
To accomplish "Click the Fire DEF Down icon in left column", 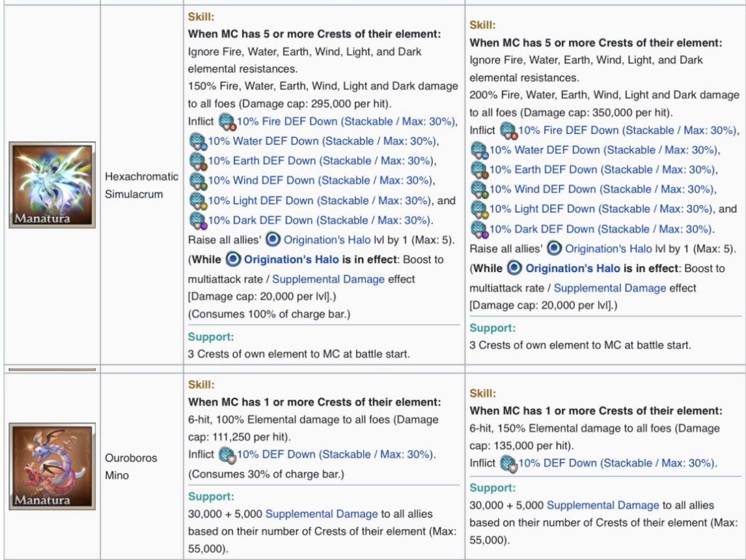I will (227, 122).
